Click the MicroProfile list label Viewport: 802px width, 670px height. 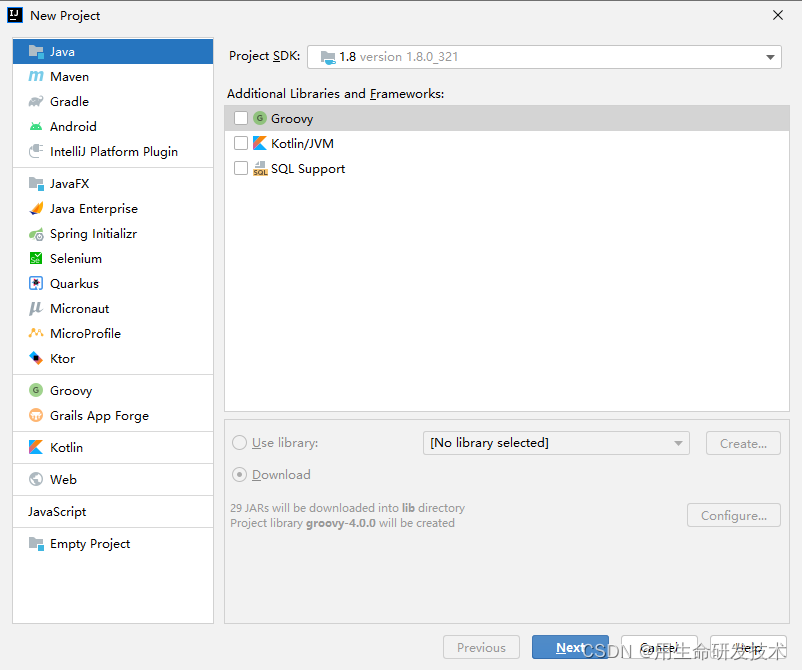click(x=85, y=334)
